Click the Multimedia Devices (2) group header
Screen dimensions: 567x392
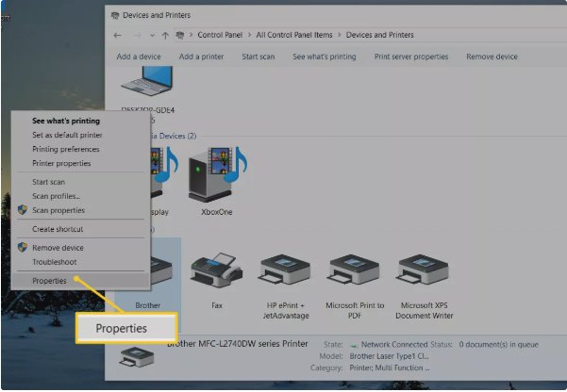pos(174,136)
